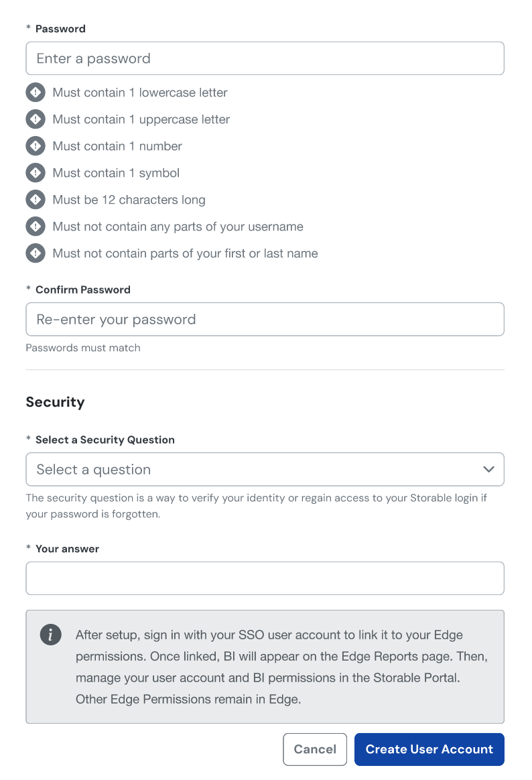
Task: Click the info icon in SSO notice
Action: 51,635
